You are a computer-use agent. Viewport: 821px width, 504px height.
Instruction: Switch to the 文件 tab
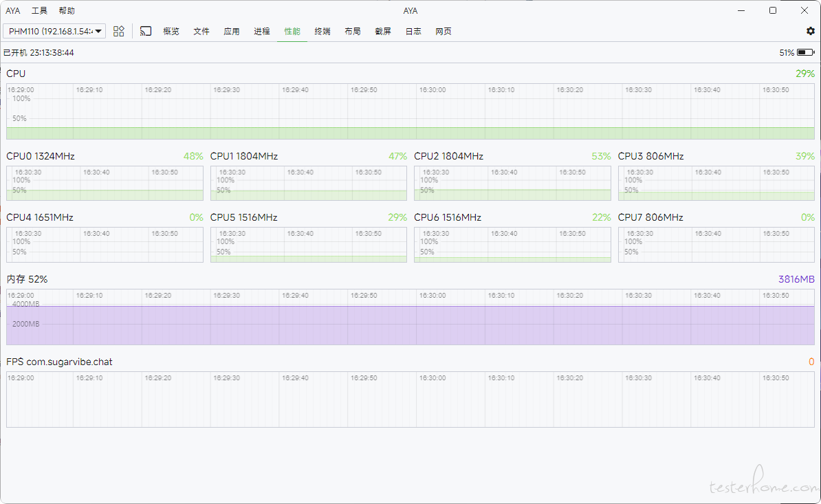(x=201, y=32)
